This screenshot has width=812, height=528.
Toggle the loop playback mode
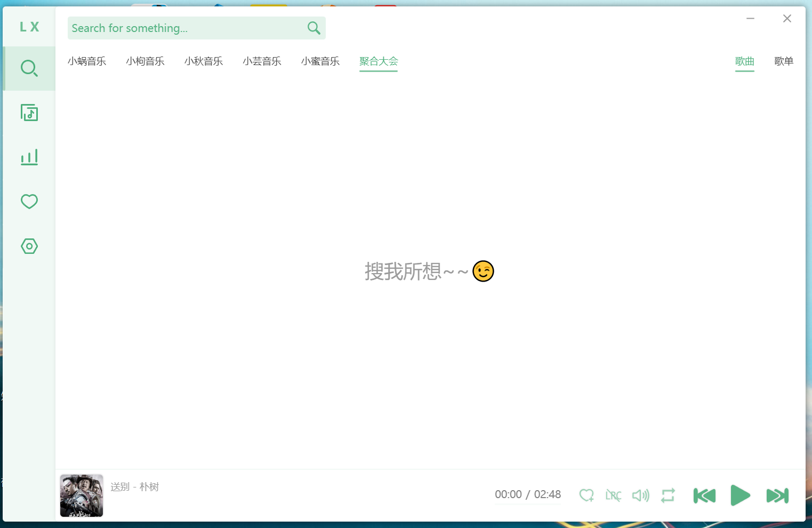click(x=668, y=495)
